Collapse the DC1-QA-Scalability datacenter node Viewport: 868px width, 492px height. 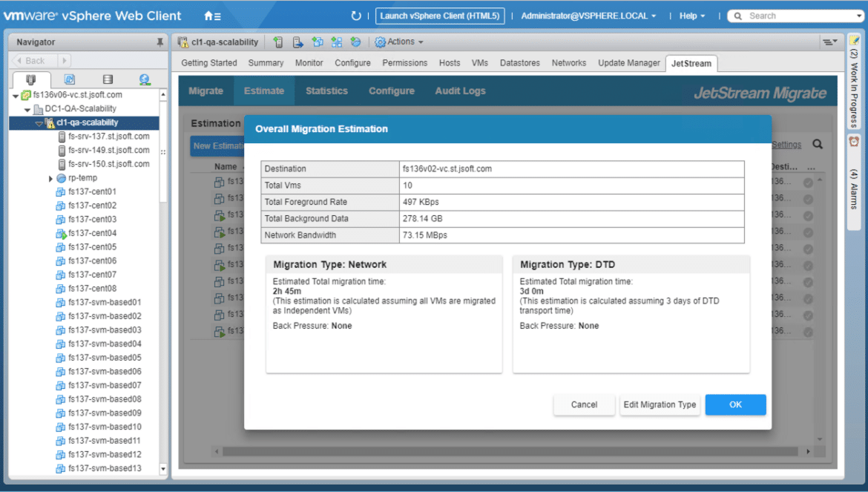pyautogui.click(x=27, y=110)
